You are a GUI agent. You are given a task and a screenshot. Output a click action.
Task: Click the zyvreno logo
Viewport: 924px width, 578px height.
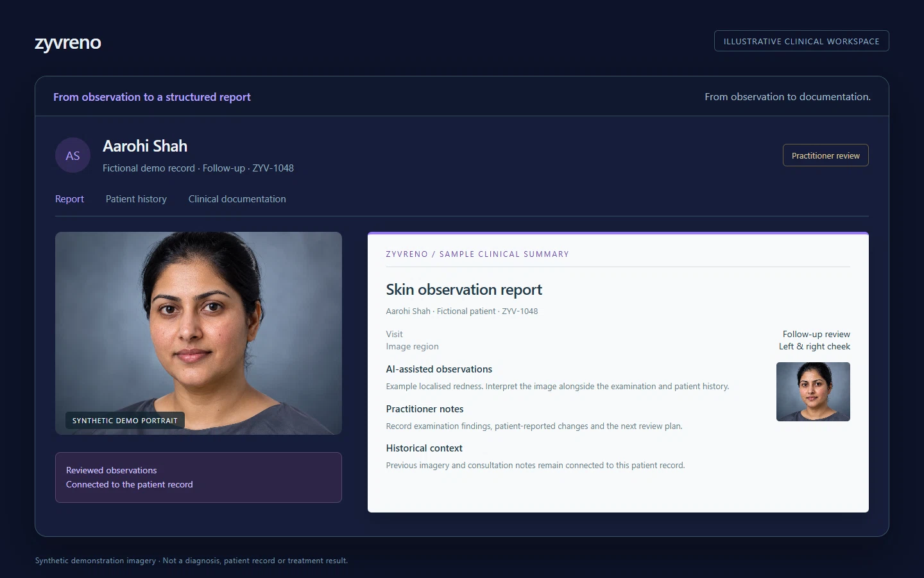pos(67,42)
